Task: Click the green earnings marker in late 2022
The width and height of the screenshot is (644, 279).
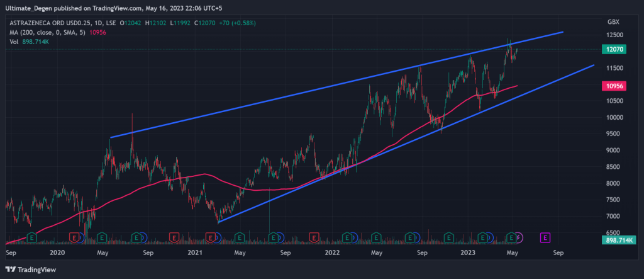Action: [x=449, y=237]
